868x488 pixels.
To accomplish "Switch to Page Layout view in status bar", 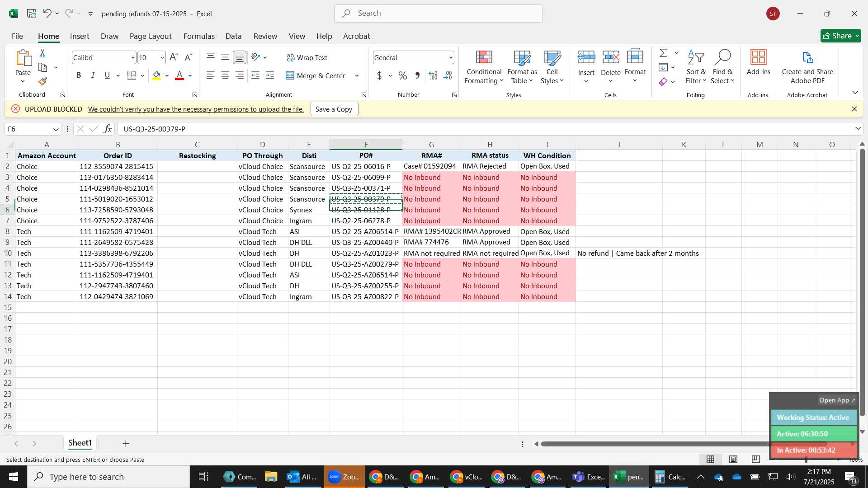I will click(x=733, y=460).
